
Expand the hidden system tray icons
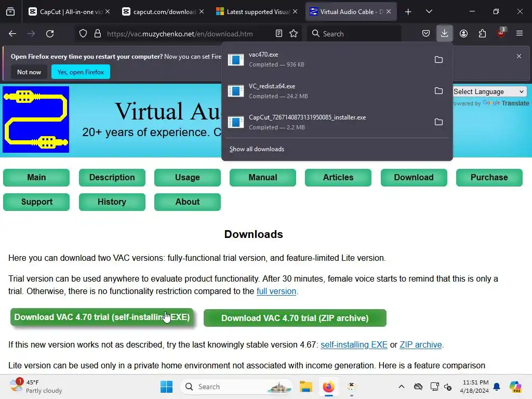[402, 387]
